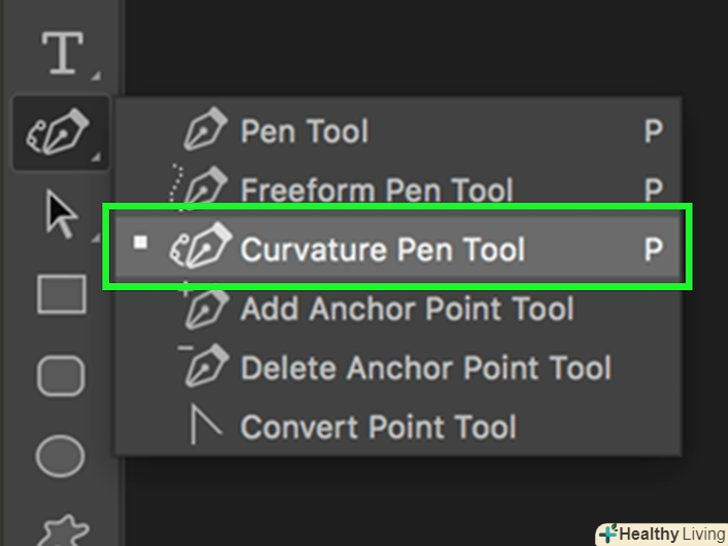Choose Convert Point Tool
The image size is (728, 546).
(x=378, y=427)
